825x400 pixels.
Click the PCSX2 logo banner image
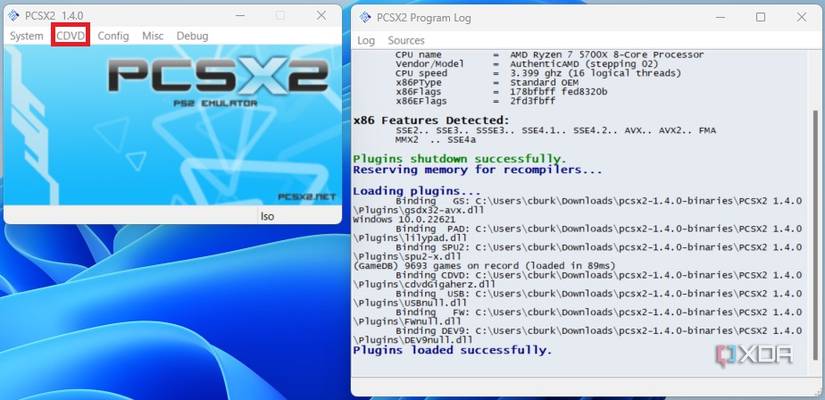coord(173,125)
